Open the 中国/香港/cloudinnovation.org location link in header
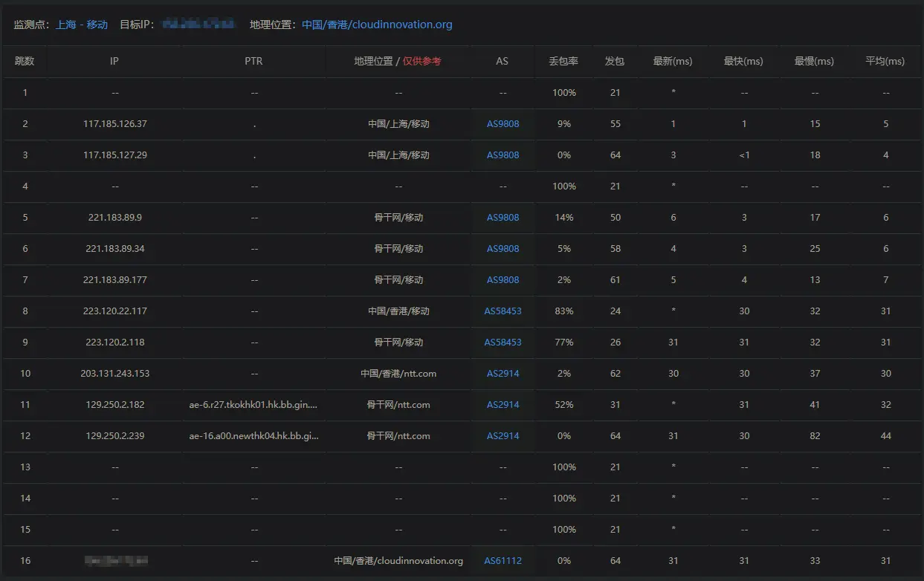Viewport: 924px width, 581px height. (377, 25)
